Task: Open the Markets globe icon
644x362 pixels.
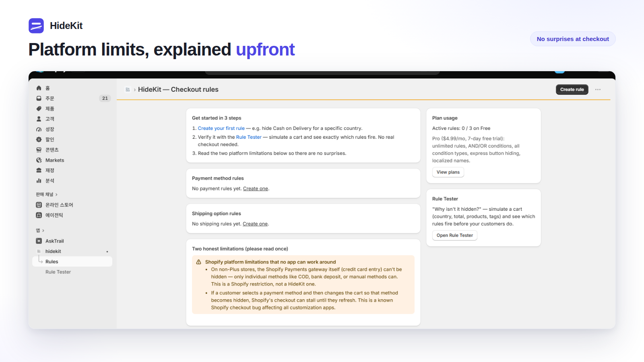Action: pyautogui.click(x=39, y=160)
